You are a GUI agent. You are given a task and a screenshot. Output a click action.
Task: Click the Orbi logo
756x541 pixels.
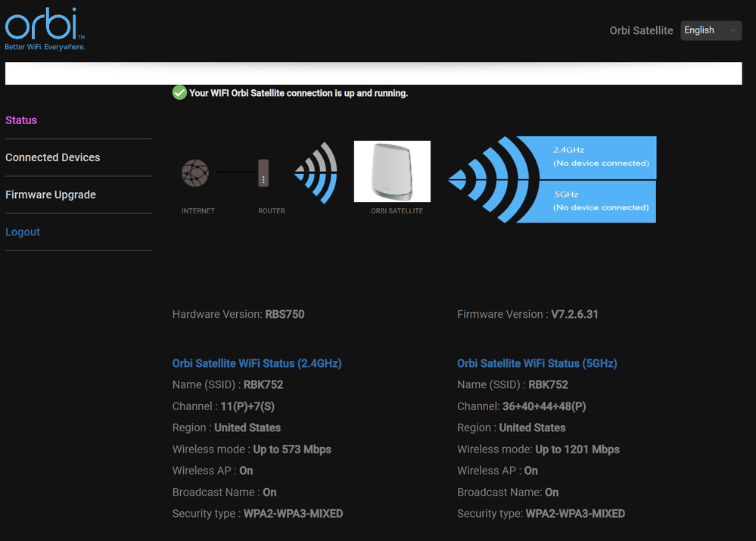45,29
